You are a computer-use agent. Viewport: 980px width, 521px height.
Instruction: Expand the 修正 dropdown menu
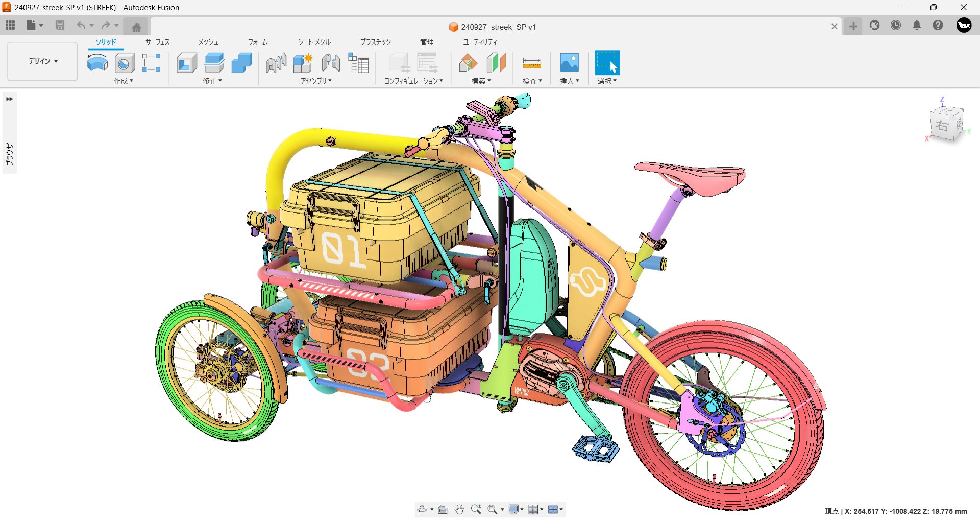click(212, 81)
